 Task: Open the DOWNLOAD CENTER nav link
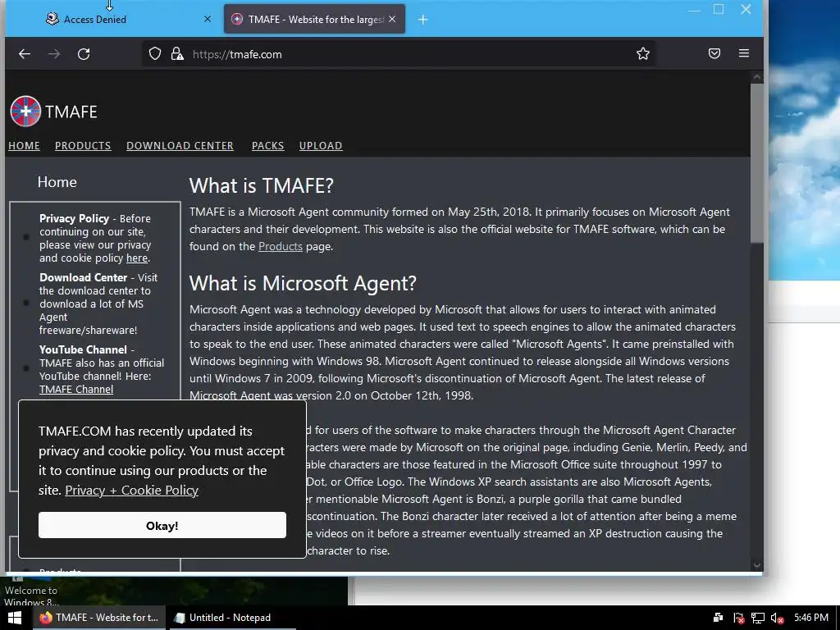point(180,146)
